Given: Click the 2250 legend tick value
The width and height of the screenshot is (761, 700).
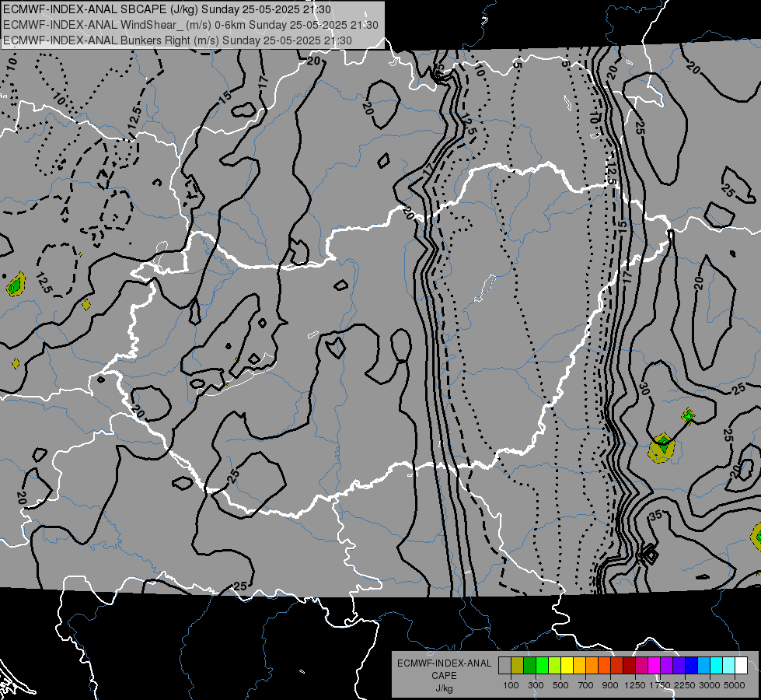Looking at the screenshot, I should coord(685,685).
